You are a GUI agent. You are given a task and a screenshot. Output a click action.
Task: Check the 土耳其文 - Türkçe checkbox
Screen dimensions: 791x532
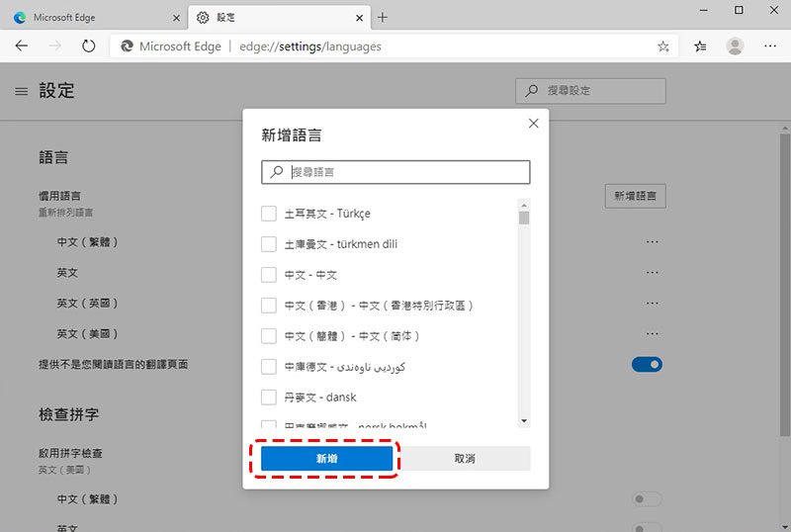click(x=269, y=214)
